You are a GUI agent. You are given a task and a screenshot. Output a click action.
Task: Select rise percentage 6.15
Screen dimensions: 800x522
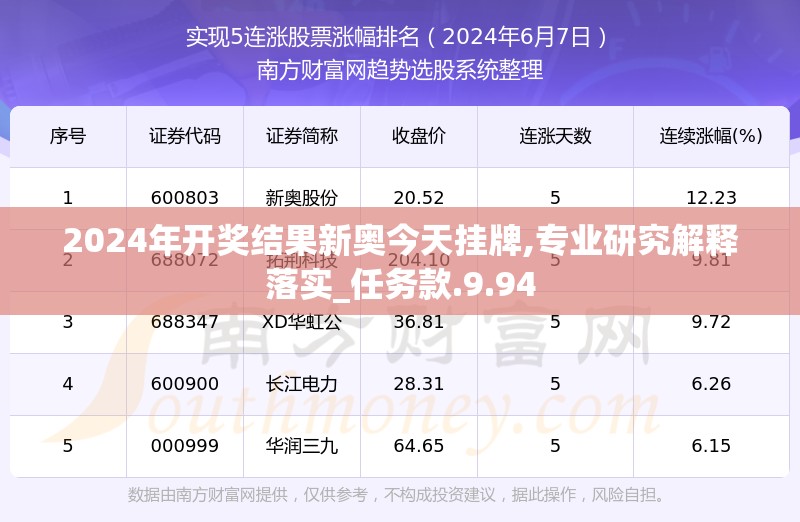tap(711, 446)
